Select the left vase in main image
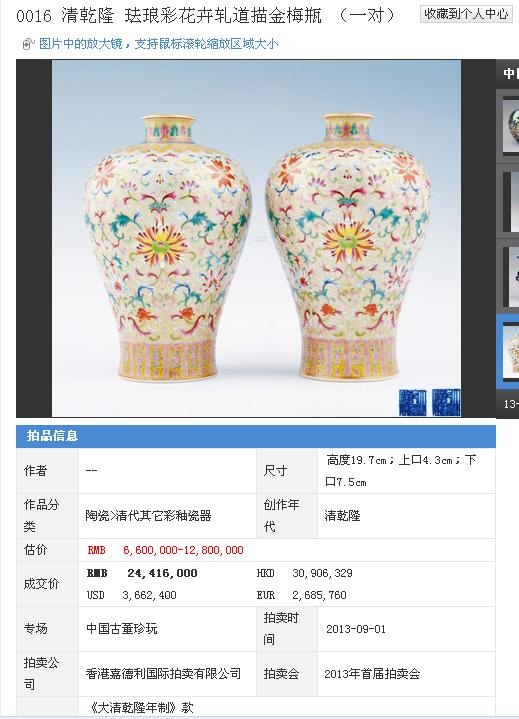 coord(168,248)
